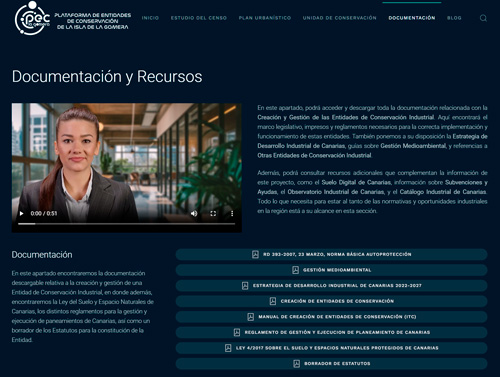Mute the video with the speaker icon
Screen dimensions: 500x377
(194, 213)
